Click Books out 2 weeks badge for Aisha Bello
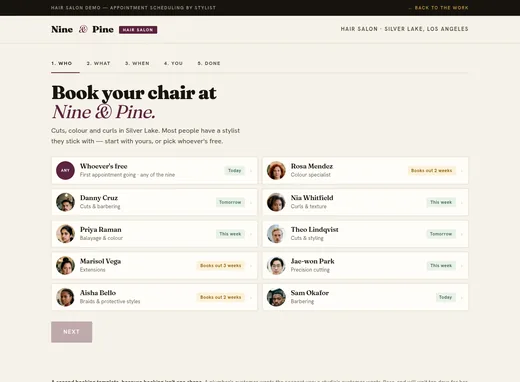The height and width of the screenshot is (382, 520). click(220, 297)
